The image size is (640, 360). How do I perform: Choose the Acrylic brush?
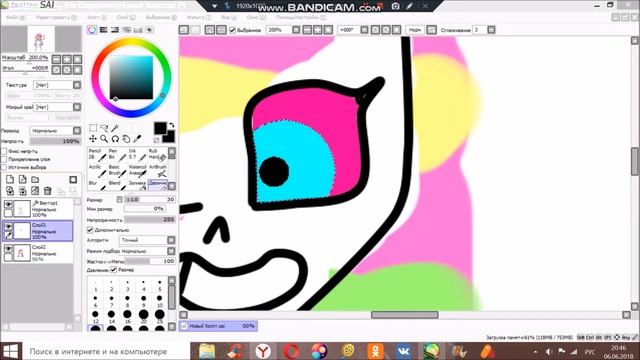tap(97, 171)
